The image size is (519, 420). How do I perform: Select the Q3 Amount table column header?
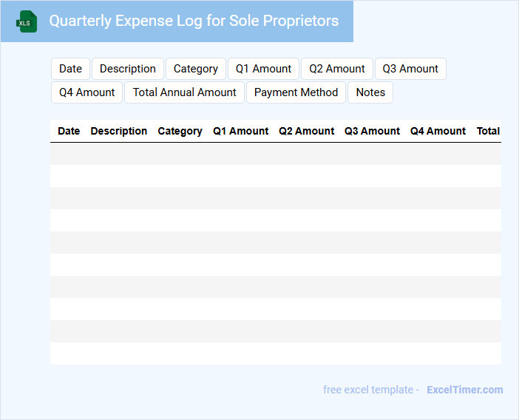373,131
